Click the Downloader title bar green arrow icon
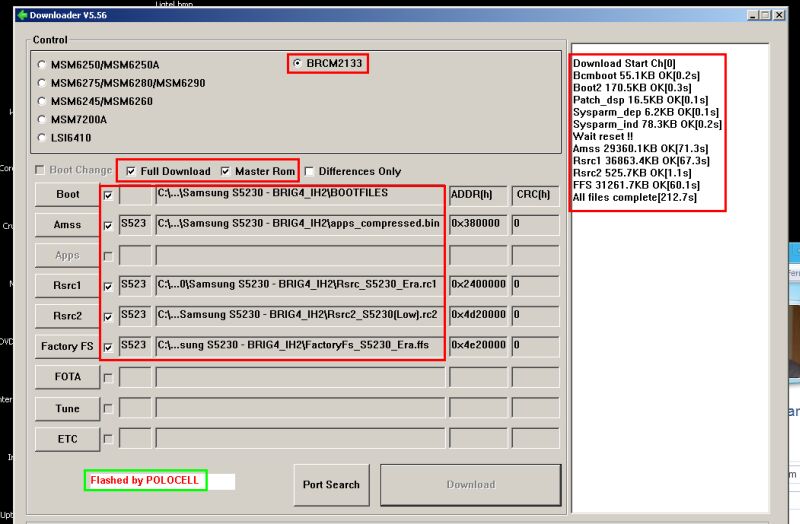Screen dimensions: 800x524 [22, 15]
